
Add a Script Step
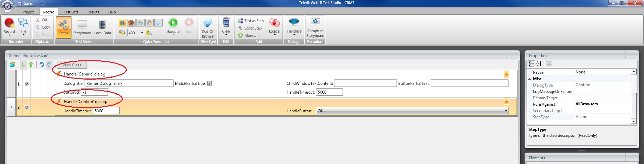[x=250, y=28]
